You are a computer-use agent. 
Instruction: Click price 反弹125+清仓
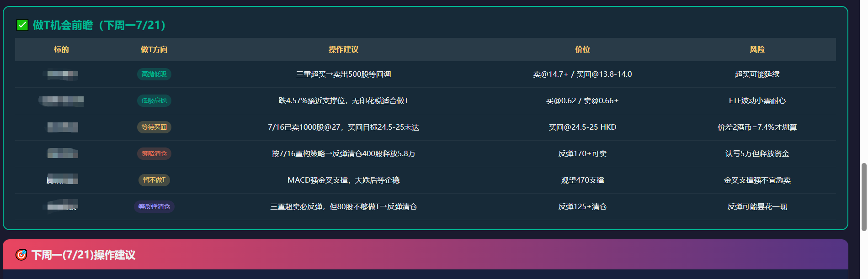(x=582, y=206)
